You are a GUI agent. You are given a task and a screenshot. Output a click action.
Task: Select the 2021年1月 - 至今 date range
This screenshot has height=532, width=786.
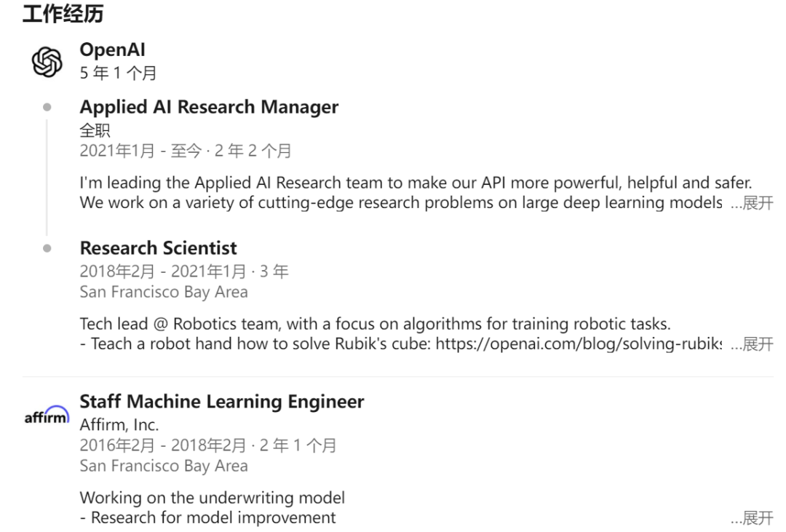point(140,151)
